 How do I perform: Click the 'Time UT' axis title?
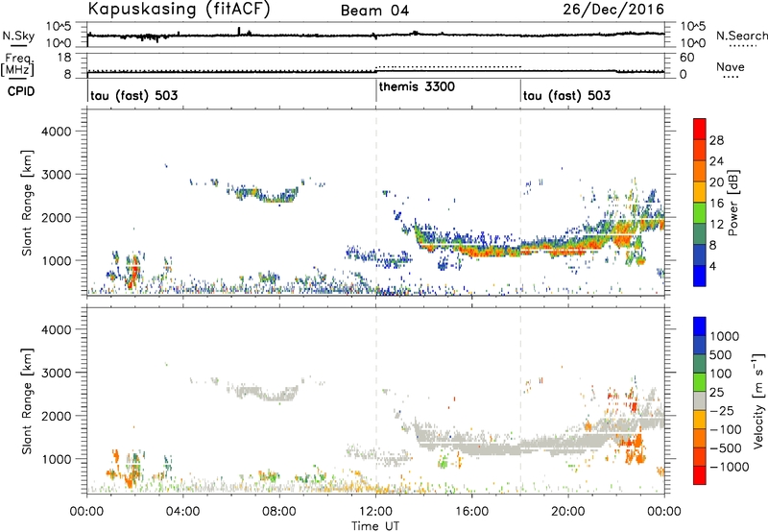375,526
